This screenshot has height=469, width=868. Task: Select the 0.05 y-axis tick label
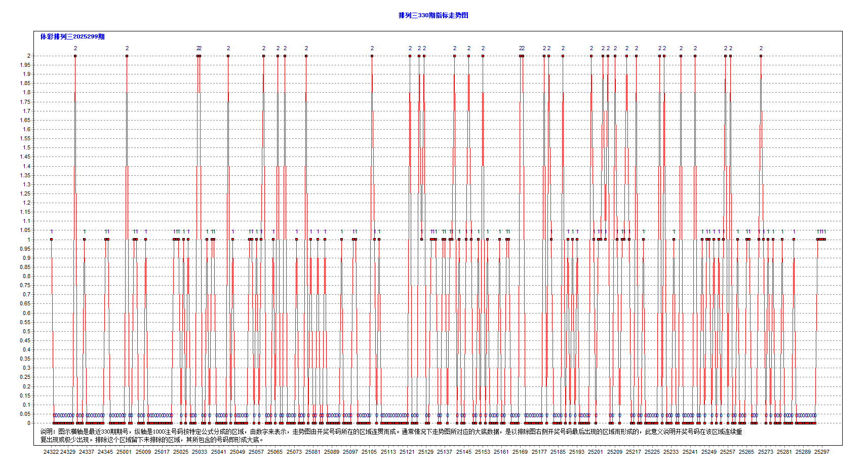(25, 414)
